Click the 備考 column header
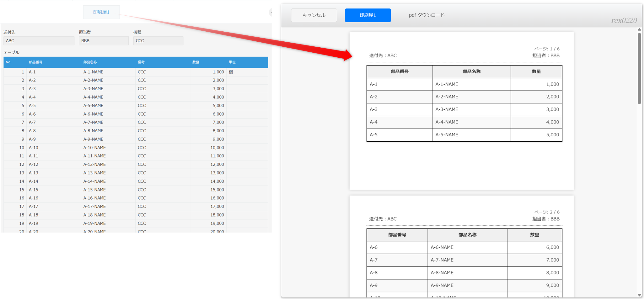The image size is (644, 299). pyautogui.click(x=141, y=62)
